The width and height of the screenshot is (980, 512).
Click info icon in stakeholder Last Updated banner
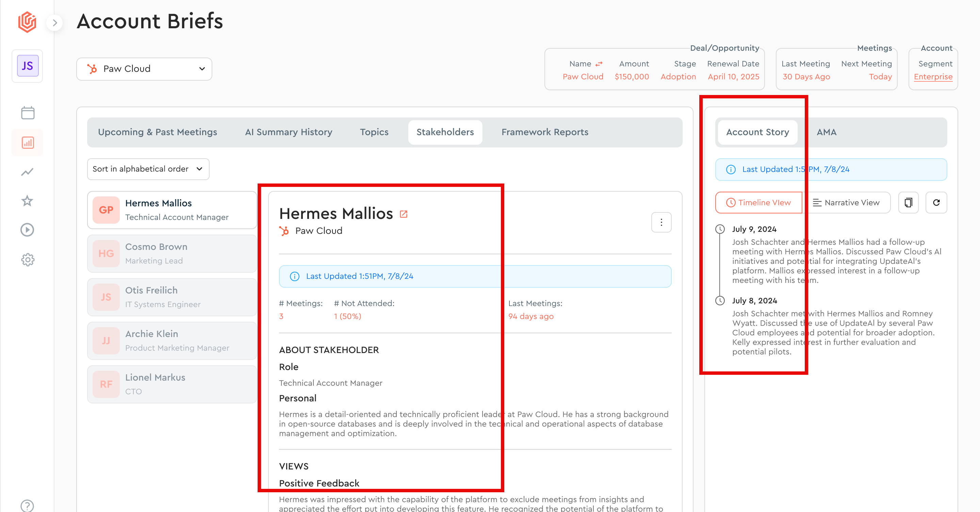pos(294,276)
